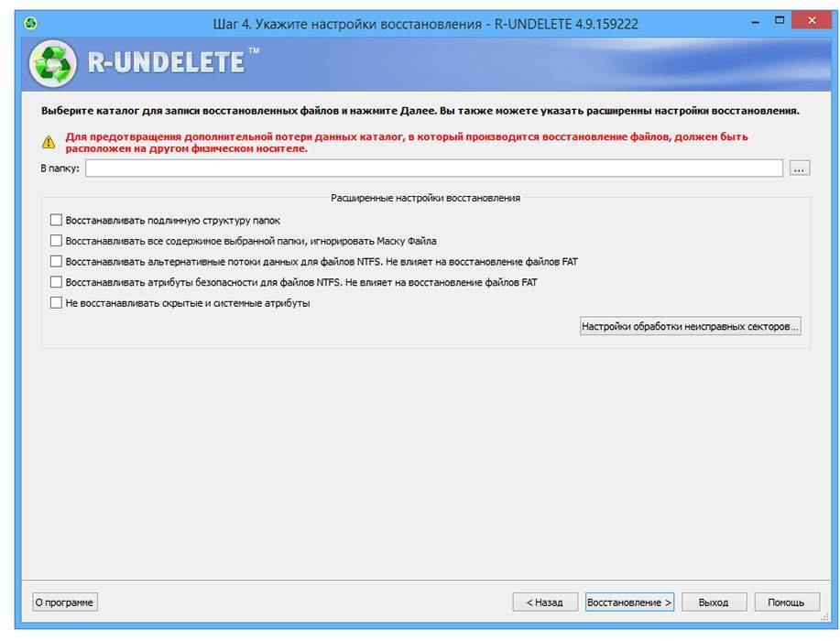Click the "Выход" button
This screenshot has height=641, width=840.
coord(714,602)
